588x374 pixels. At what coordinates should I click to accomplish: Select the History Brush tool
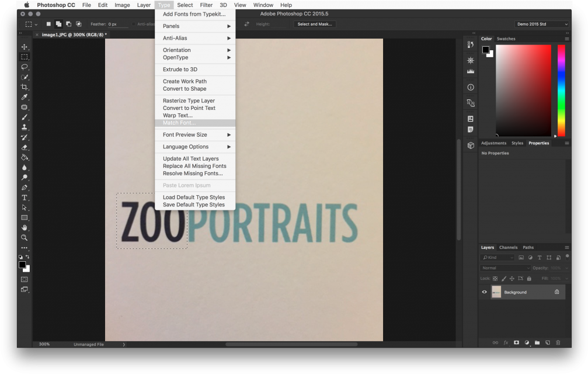[x=25, y=137]
